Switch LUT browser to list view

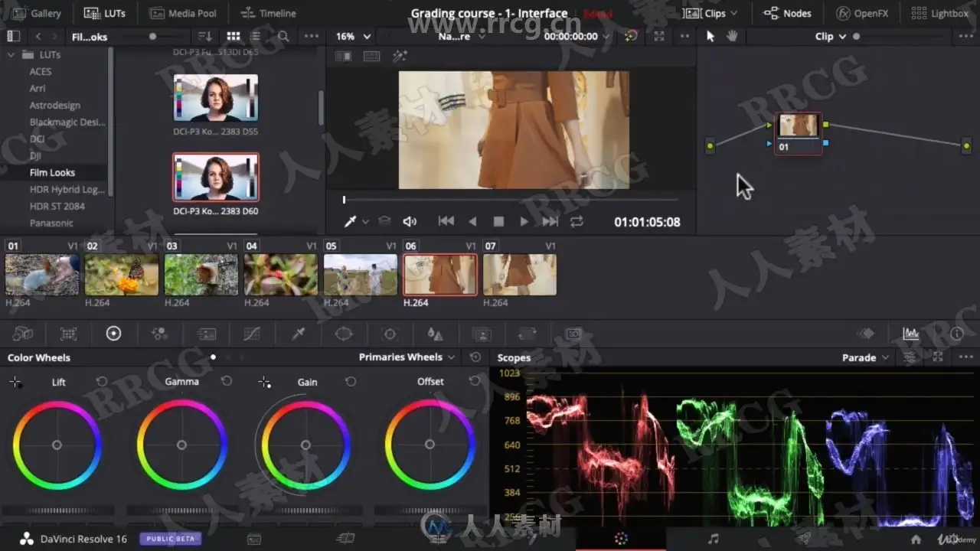pyautogui.click(x=255, y=36)
